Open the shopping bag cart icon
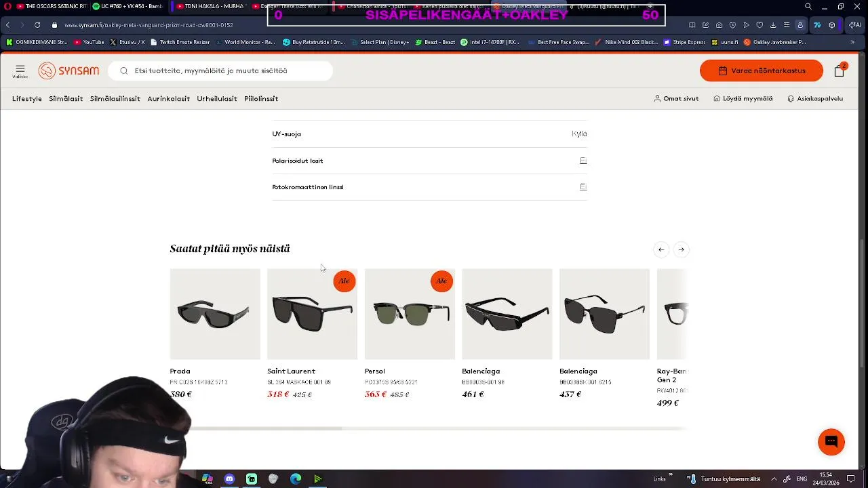This screenshot has width=868, height=488. point(840,70)
